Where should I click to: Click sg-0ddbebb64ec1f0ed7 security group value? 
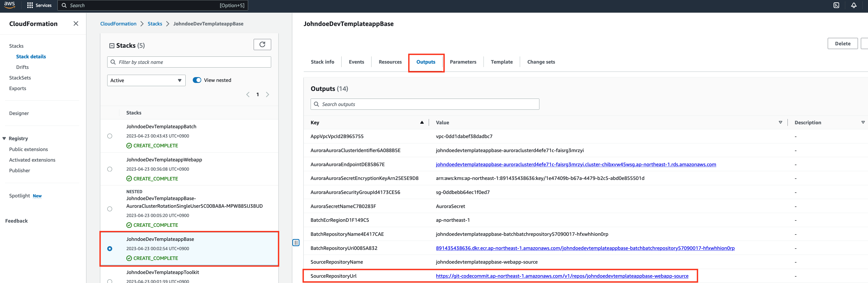point(463,192)
